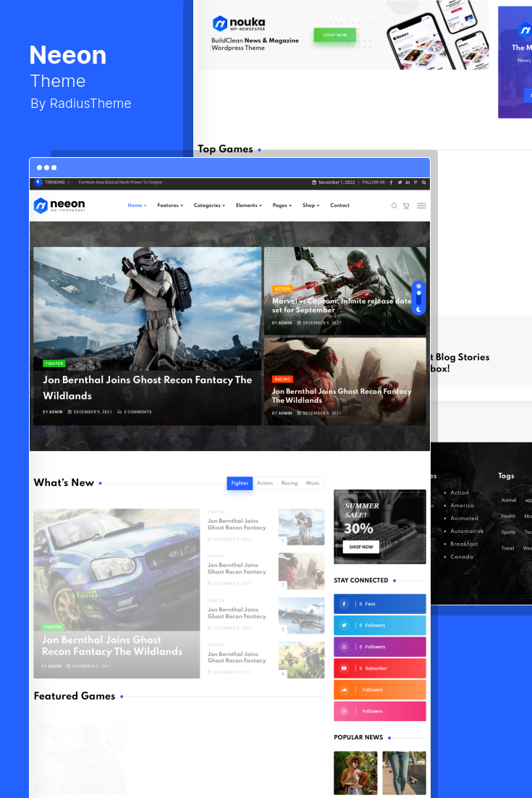Image resolution: width=532 pixels, height=798 pixels.
Task: Click the green FIGHTER badge on hero post
Action: (54, 364)
